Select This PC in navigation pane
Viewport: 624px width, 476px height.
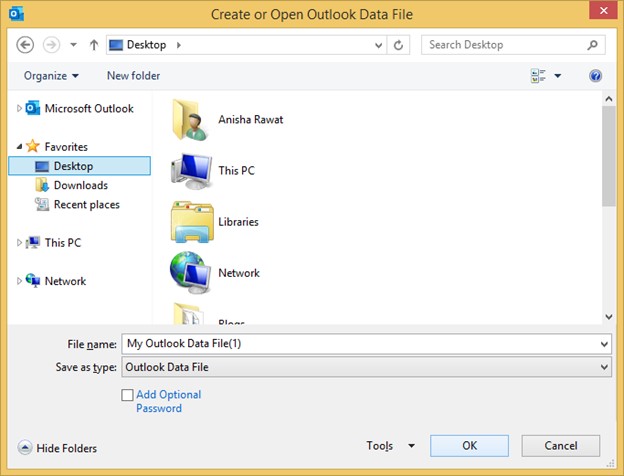click(53, 242)
